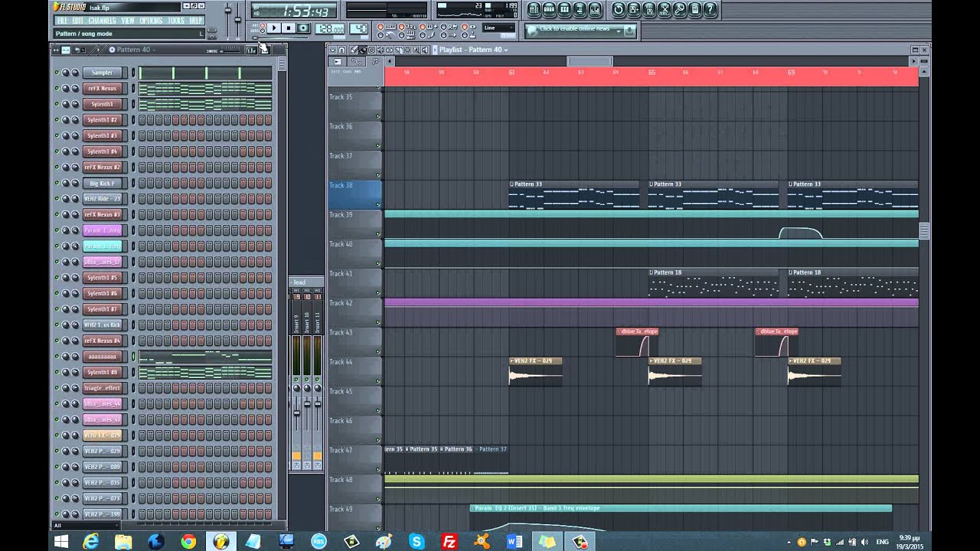Open the Playlist options menu arrow

(x=332, y=50)
